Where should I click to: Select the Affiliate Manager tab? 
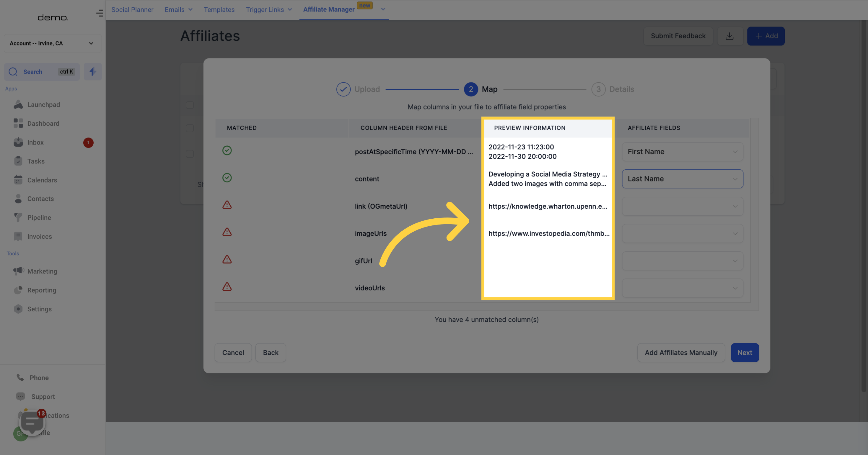click(329, 9)
